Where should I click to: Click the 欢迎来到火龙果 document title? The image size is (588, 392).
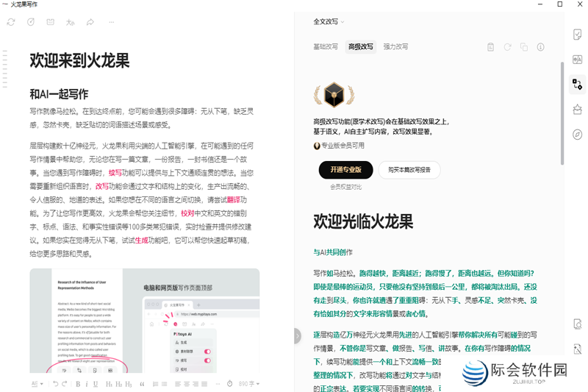(x=79, y=60)
